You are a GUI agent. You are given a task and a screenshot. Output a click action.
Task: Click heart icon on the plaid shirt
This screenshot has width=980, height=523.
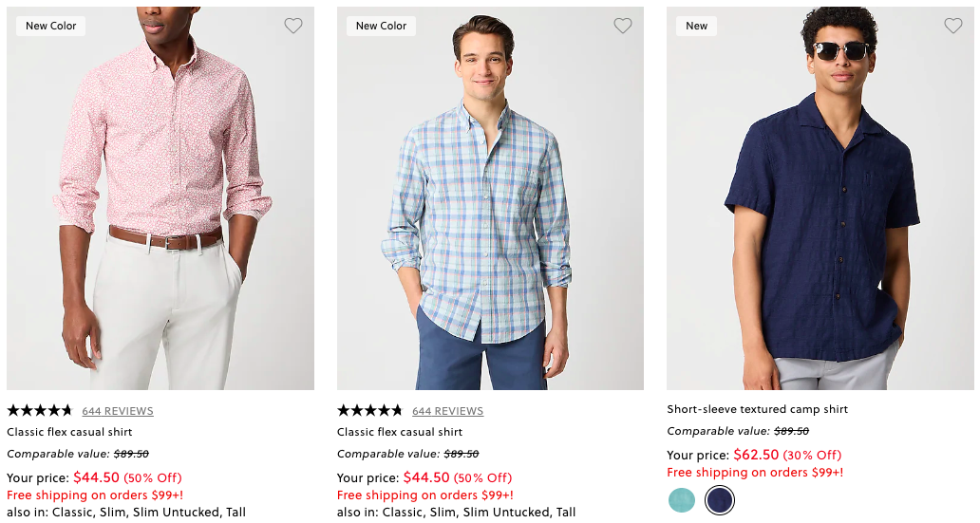click(x=623, y=27)
